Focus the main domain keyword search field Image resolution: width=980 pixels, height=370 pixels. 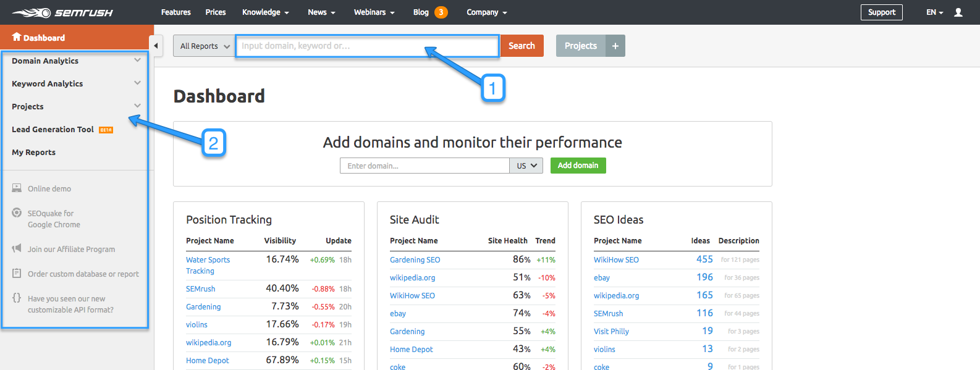(x=367, y=46)
